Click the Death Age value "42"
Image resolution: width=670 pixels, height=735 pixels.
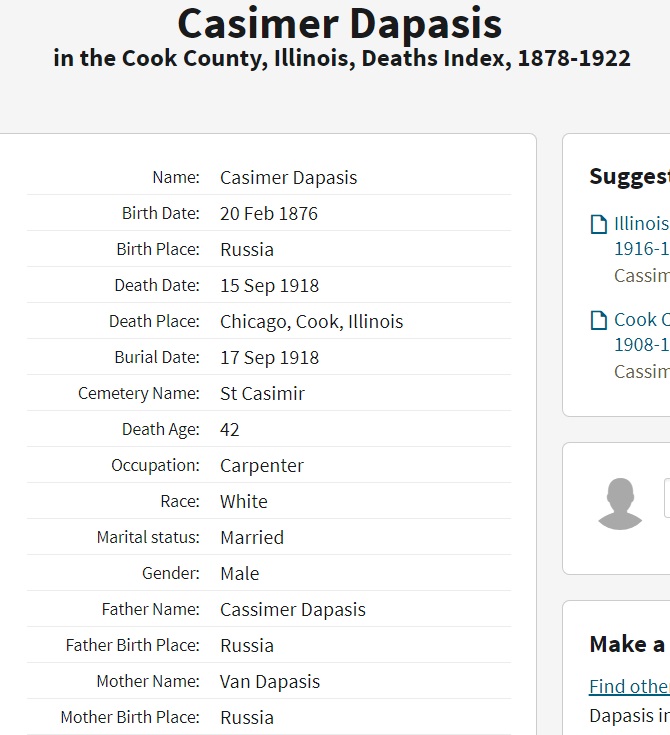click(x=230, y=430)
